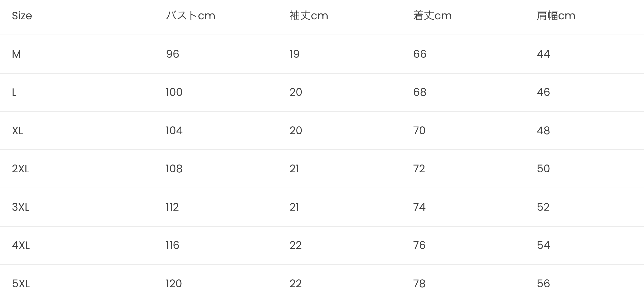
Task: Click bust value 96 for size M
Action: (173, 54)
